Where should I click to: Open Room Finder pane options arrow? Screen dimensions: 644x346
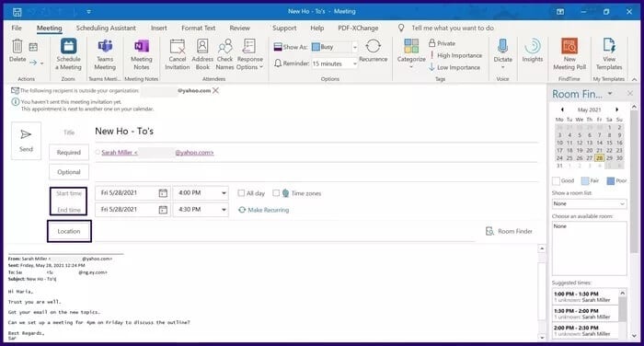pyautogui.click(x=610, y=94)
